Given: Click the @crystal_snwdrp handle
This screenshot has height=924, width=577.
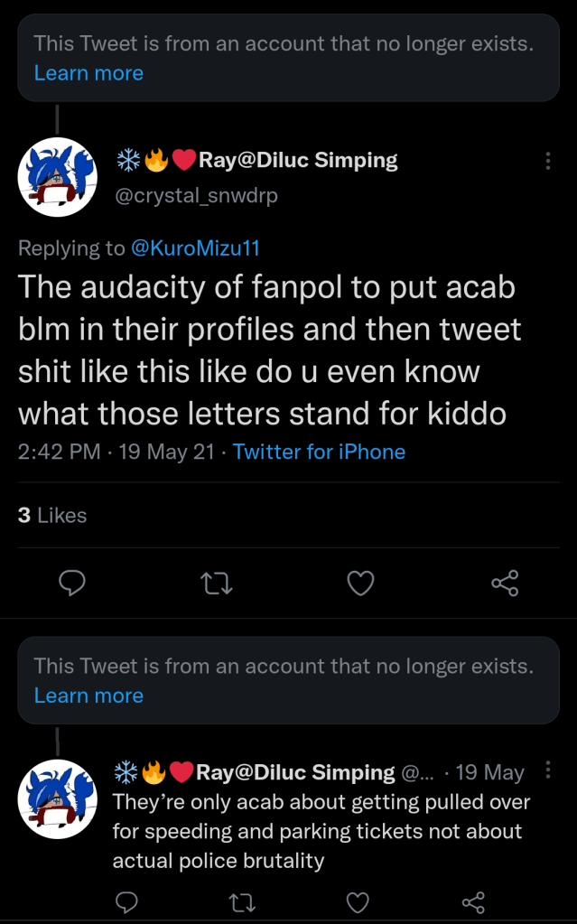Looking at the screenshot, I should pyautogui.click(x=196, y=195).
